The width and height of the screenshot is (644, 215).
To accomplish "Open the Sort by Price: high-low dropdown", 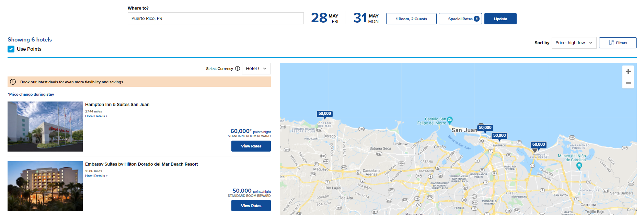I will click(574, 43).
